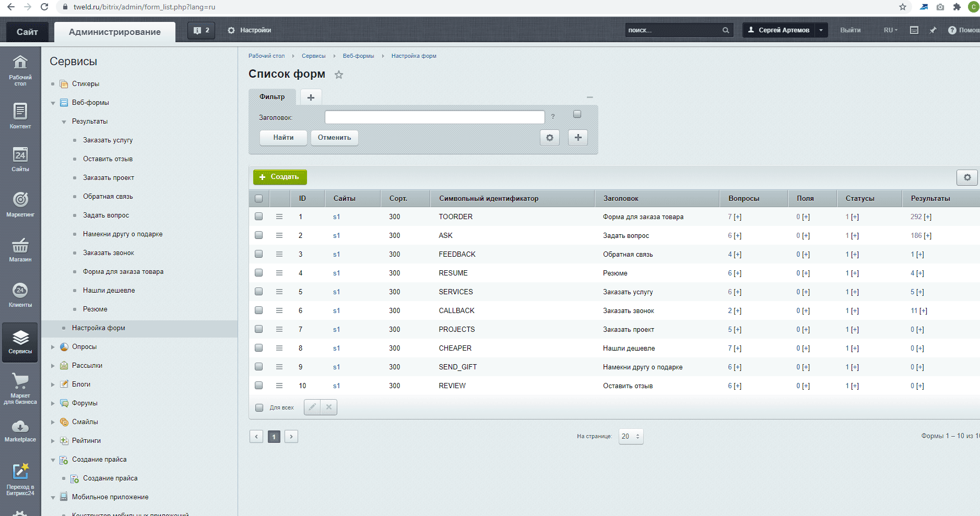Bookmark this page in browser
Viewport: 980px width, 516px height.
903,7
